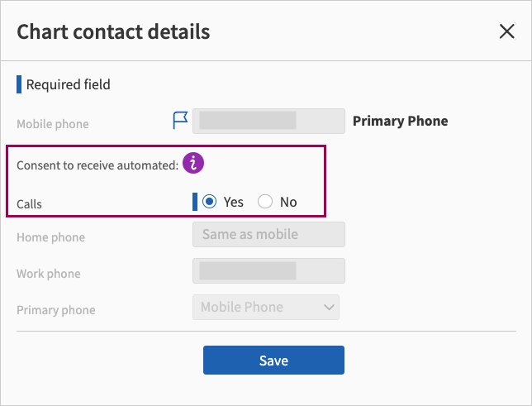The height and width of the screenshot is (406, 532).
Task: Click the Save button
Action: (273, 361)
